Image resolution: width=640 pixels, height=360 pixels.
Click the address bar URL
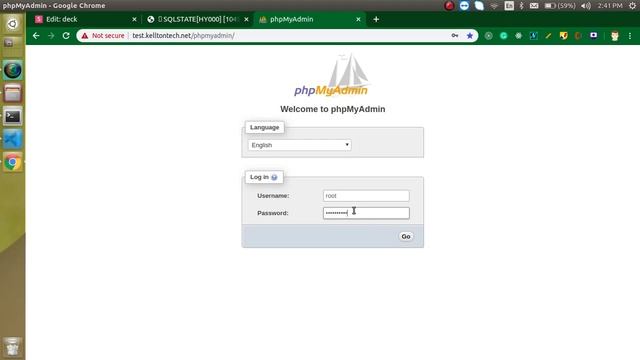(x=183, y=36)
